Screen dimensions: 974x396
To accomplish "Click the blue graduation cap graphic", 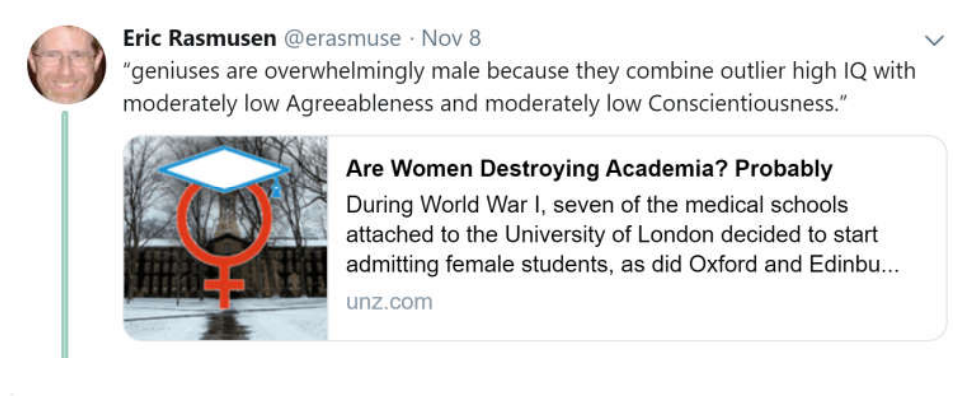I will [224, 169].
